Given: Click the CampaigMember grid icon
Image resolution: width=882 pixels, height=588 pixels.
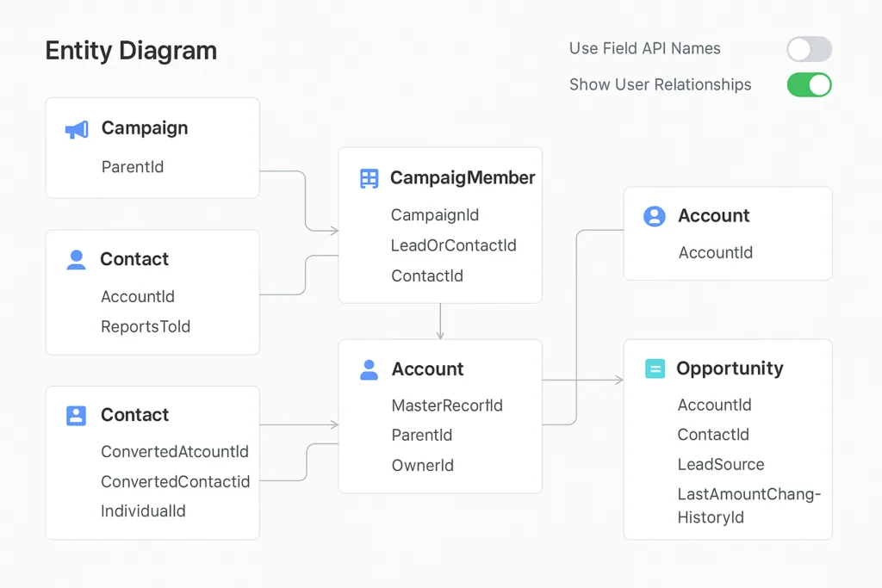Looking at the screenshot, I should 369,179.
